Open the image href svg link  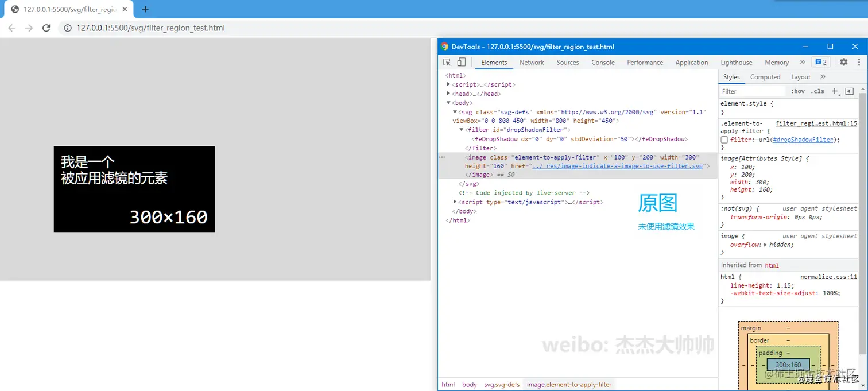[x=618, y=166]
